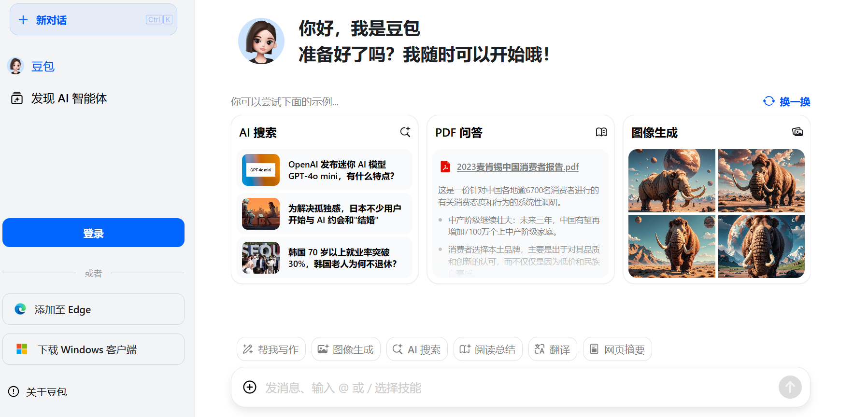This screenshot has height=417, width=868.
Task: Click the 发现 AI 智能体 icon
Action: [x=17, y=98]
